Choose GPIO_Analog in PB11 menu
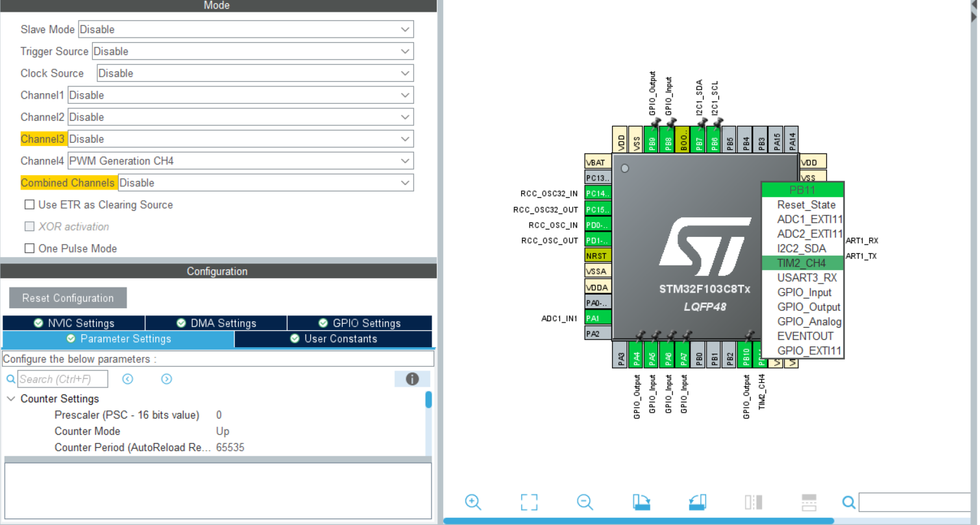This screenshot has height=525, width=980. (x=802, y=322)
